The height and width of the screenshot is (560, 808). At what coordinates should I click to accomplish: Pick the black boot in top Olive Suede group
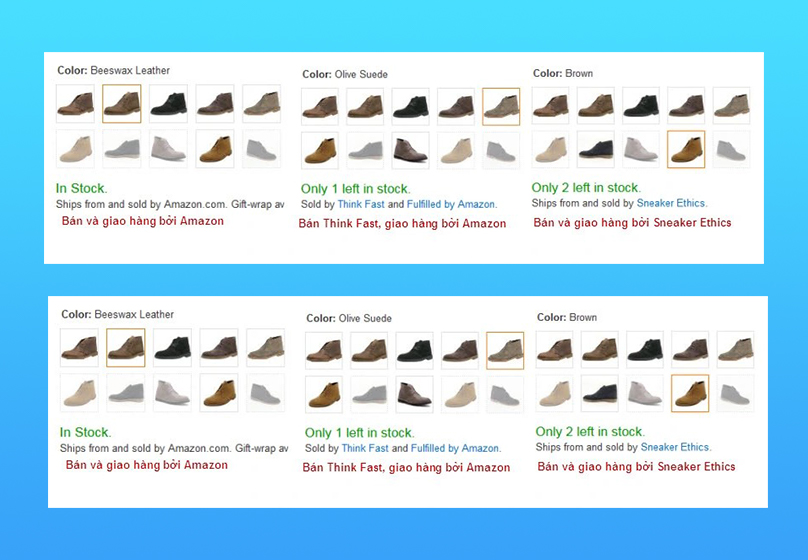[x=410, y=107]
